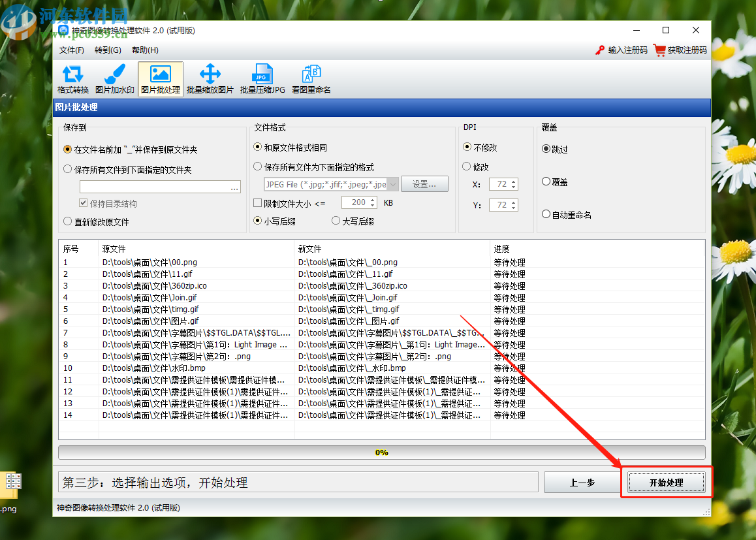Screen dimensions: 756x540
Task: Adjust the DPI X value stepper
Action: coord(514,184)
